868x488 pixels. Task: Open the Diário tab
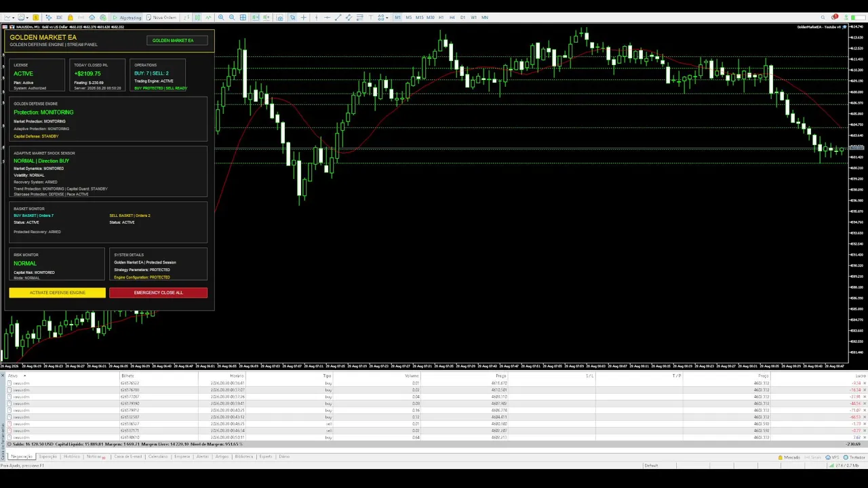pyautogui.click(x=284, y=456)
